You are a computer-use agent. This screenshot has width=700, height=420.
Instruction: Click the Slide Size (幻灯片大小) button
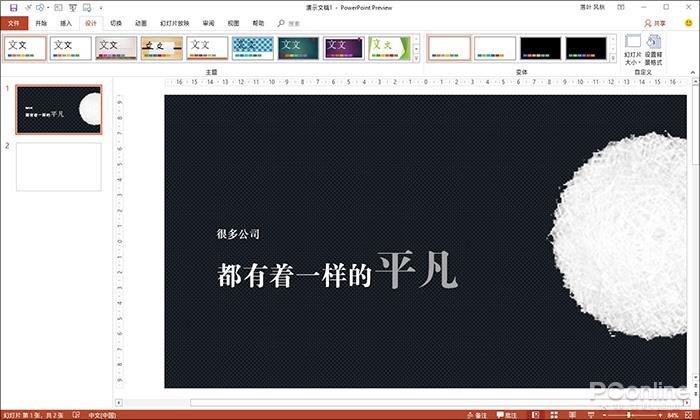pos(632,50)
